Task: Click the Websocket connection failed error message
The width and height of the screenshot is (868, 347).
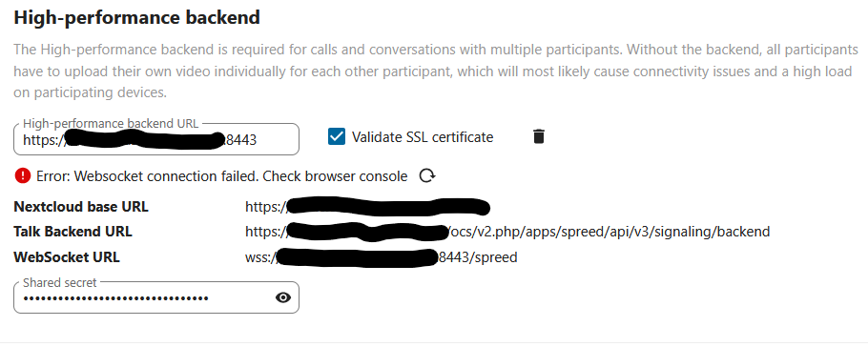Action: click(x=222, y=176)
